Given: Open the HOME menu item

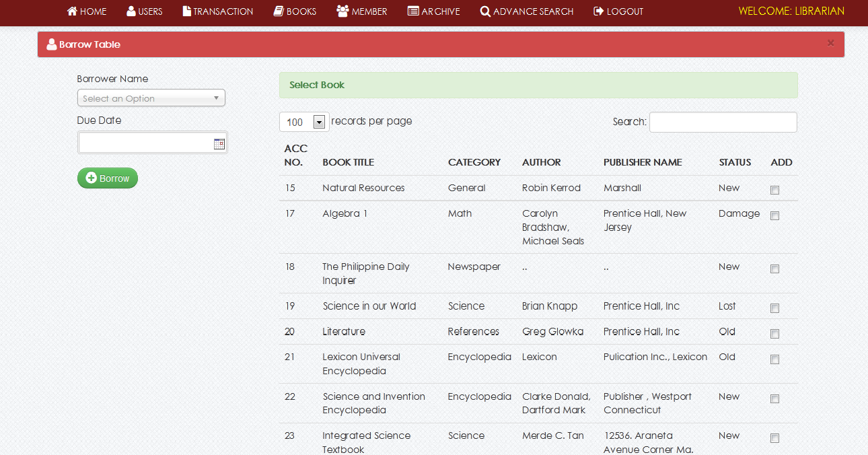Looking at the screenshot, I should click(86, 11).
